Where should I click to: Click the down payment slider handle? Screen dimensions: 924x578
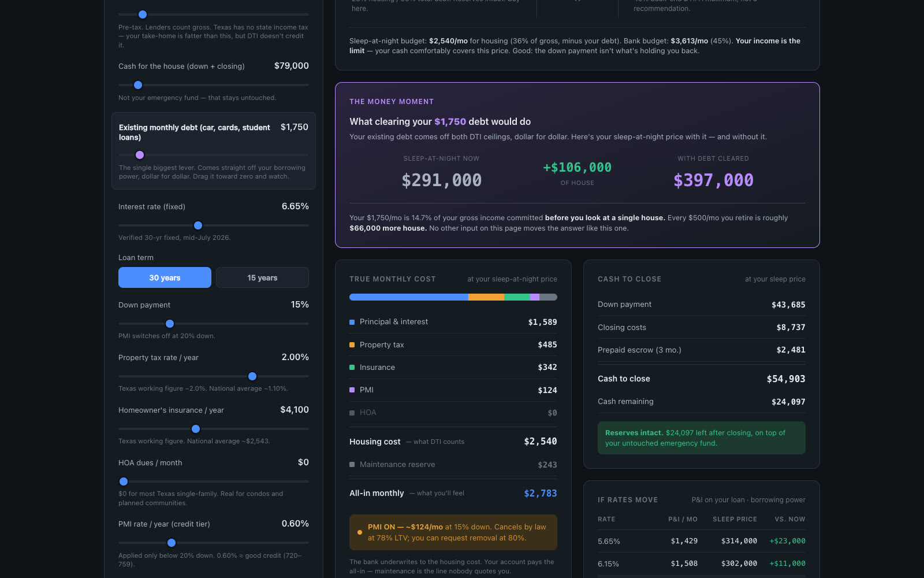coord(170,324)
